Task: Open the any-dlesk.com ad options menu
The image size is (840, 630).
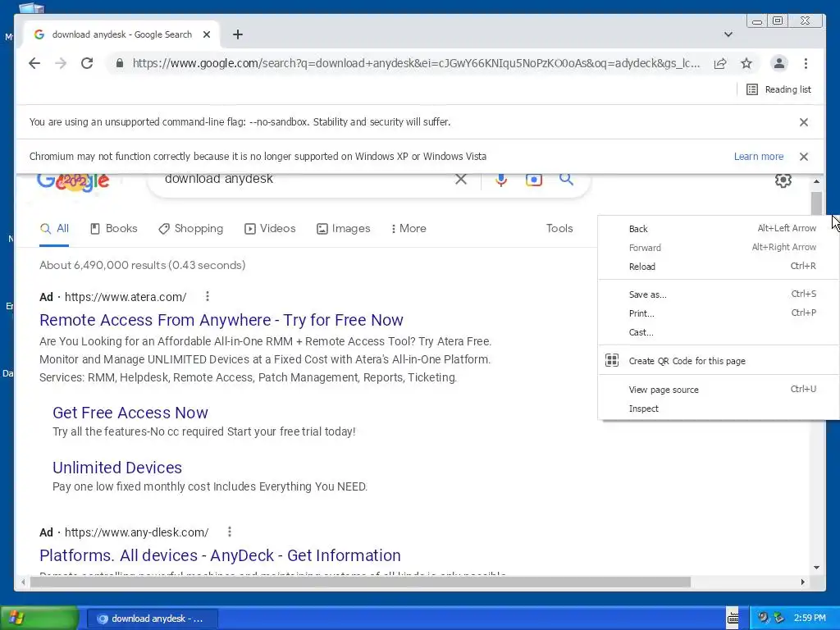Action: coord(230,532)
